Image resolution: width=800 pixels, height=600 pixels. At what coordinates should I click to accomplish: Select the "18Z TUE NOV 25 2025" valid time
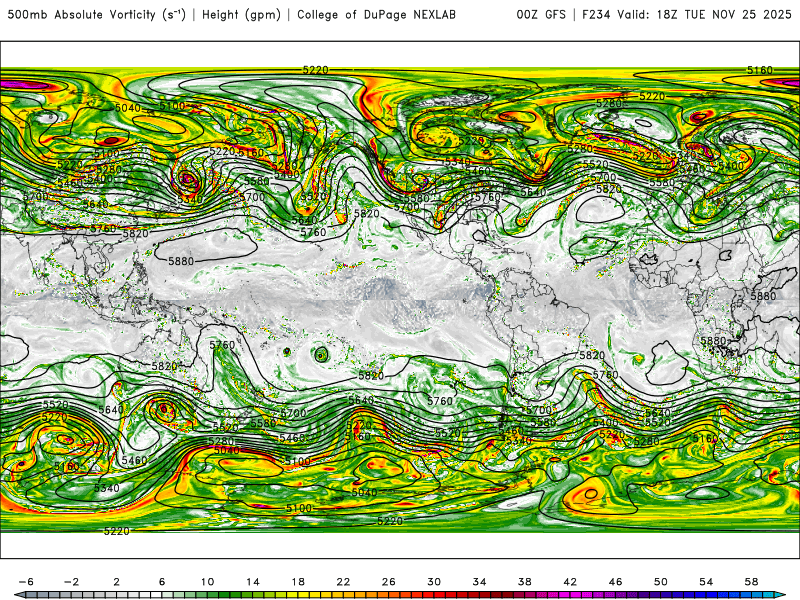point(724,15)
